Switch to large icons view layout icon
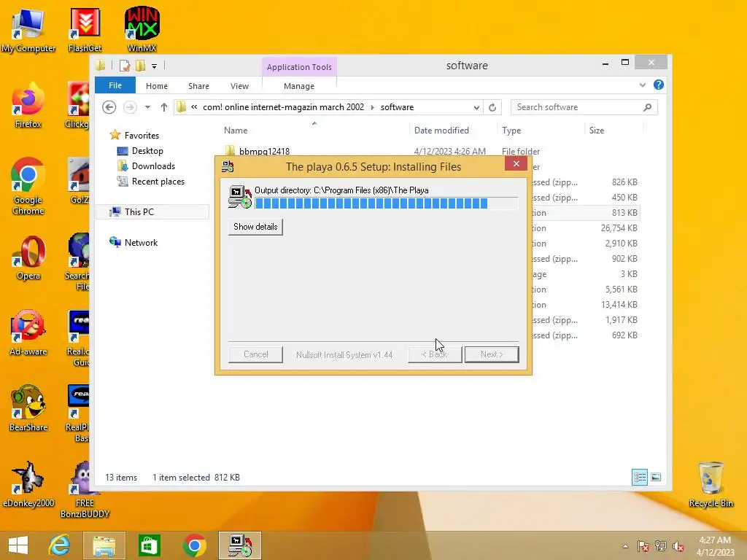This screenshot has height=560, width=747. coord(656,477)
